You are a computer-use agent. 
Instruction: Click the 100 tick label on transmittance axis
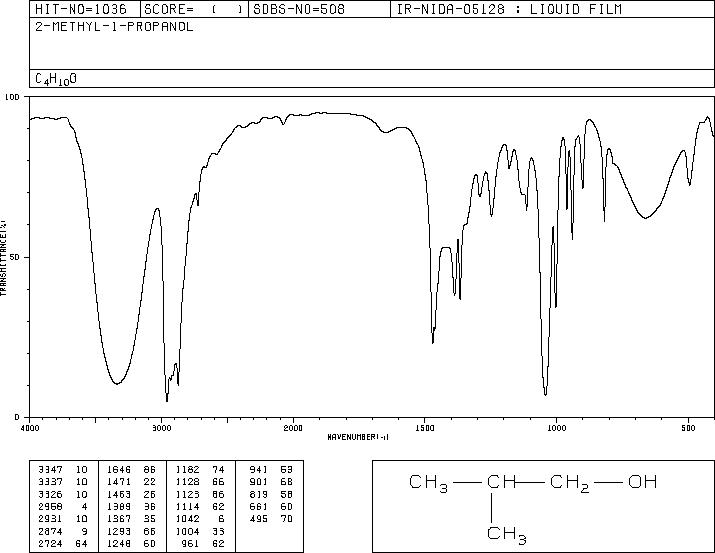pos(12,97)
